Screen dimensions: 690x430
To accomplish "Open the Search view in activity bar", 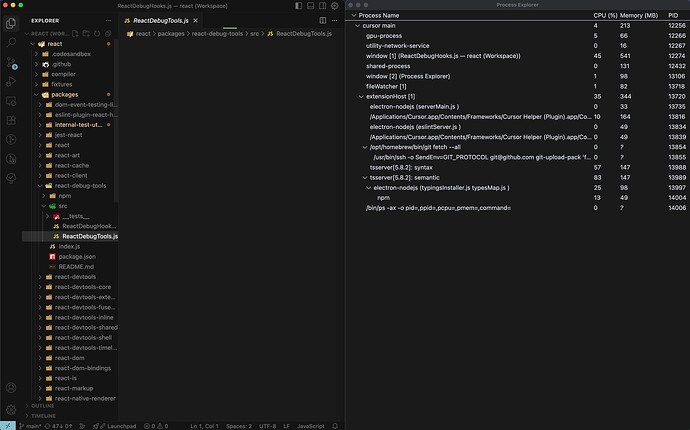I will click(11, 42).
